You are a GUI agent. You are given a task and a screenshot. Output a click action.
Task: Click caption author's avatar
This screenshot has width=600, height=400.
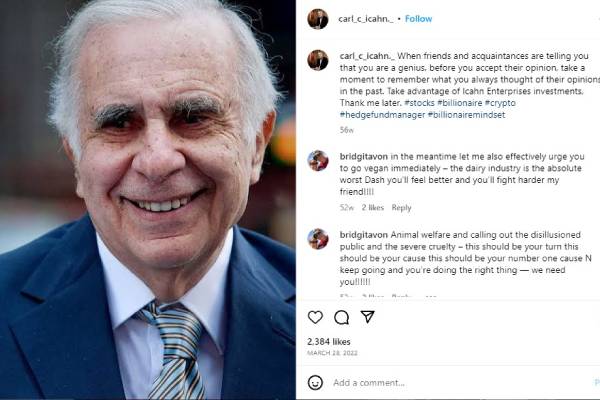tap(318, 60)
